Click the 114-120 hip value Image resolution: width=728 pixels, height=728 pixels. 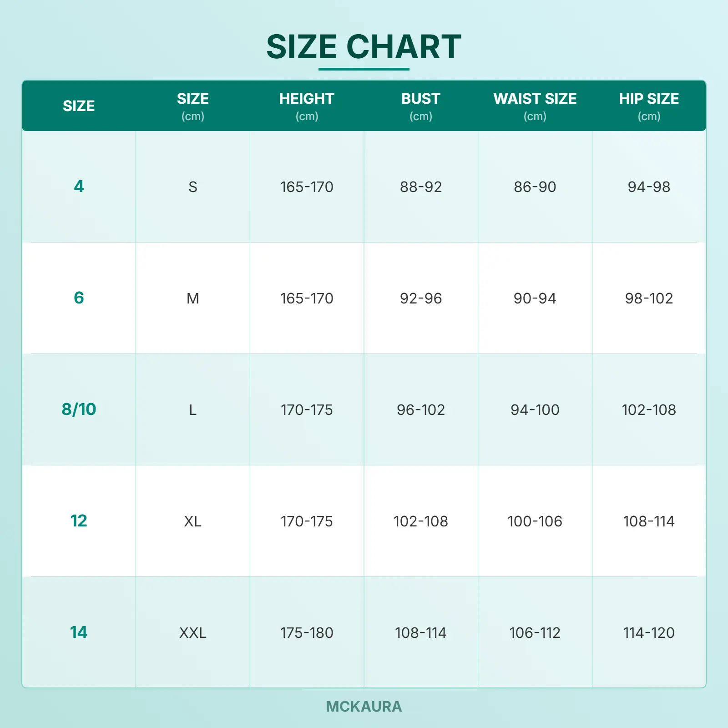point(649,632)
